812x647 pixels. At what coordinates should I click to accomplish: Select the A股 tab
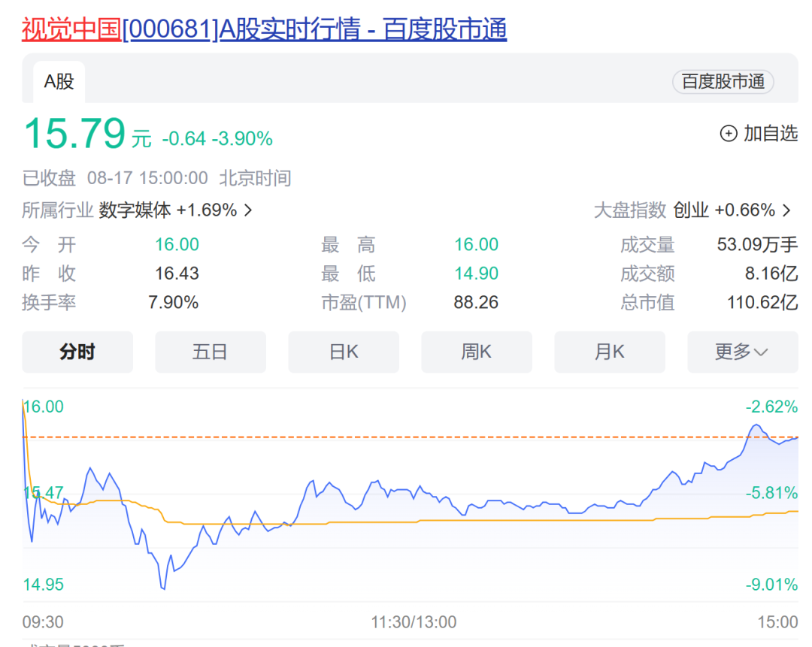pos(59,82)
